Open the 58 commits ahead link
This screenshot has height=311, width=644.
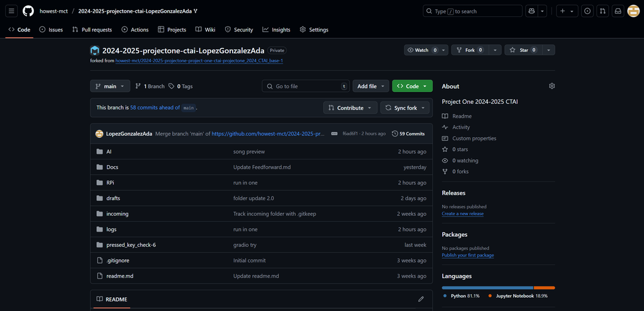pos(155,108)
